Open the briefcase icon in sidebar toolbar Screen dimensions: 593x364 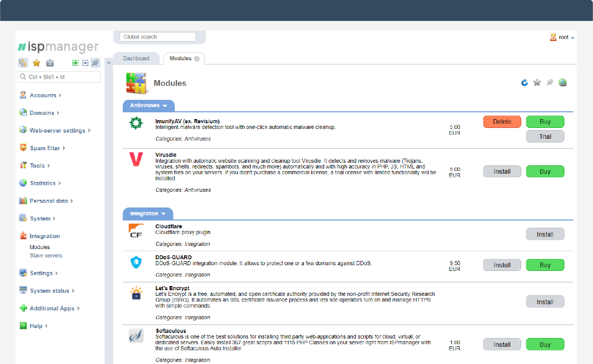pos(49,63)
